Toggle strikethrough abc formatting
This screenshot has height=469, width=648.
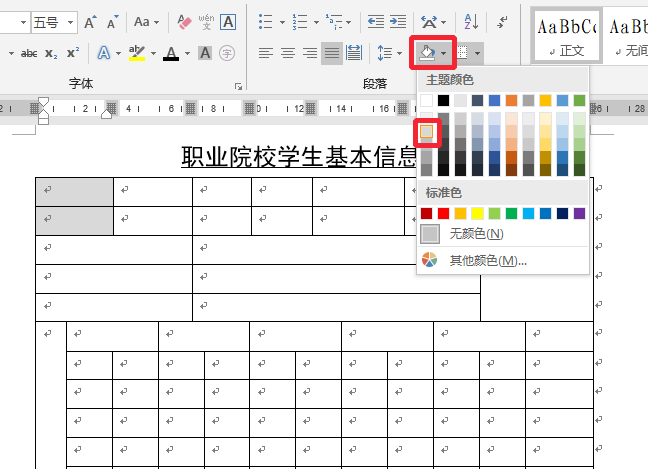[29, 53]
